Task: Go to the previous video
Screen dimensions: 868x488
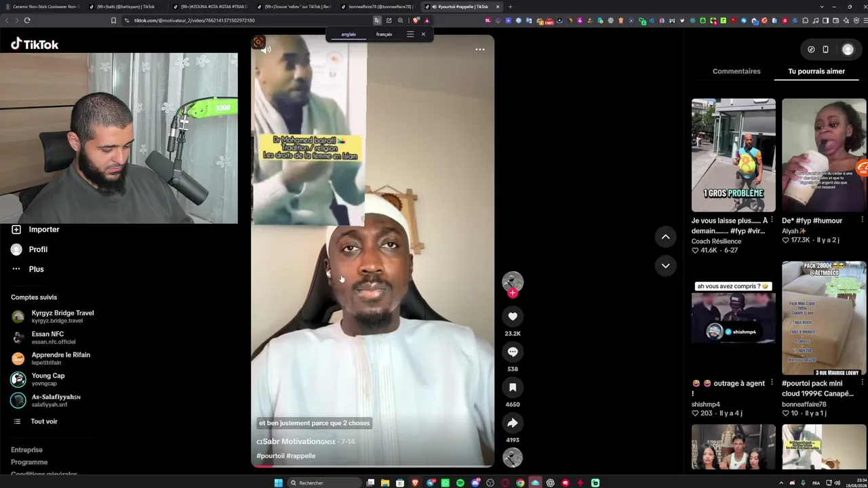Action: click(x=665, y=237)
